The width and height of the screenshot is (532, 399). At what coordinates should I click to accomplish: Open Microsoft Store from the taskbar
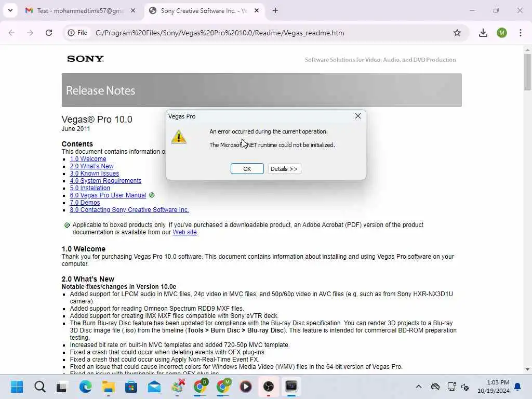(131, 387)
